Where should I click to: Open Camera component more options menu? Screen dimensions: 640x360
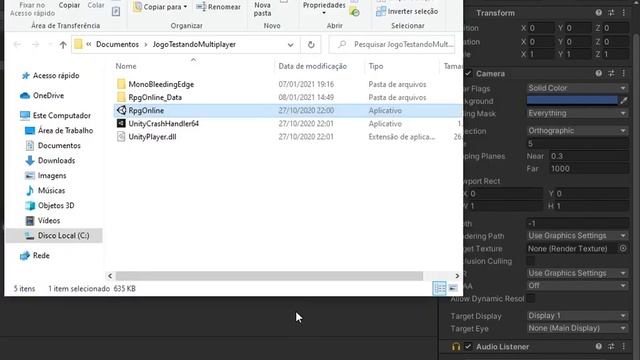[623, 73]
